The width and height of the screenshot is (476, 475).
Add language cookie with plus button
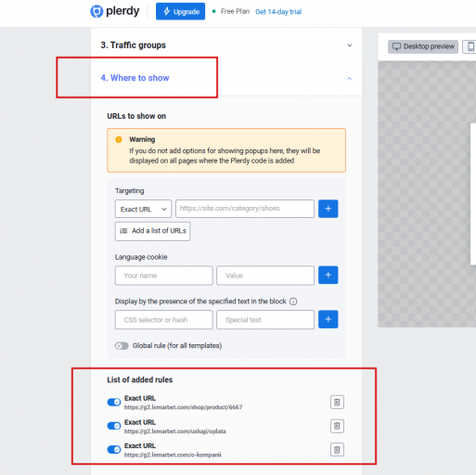pos(328,275)
